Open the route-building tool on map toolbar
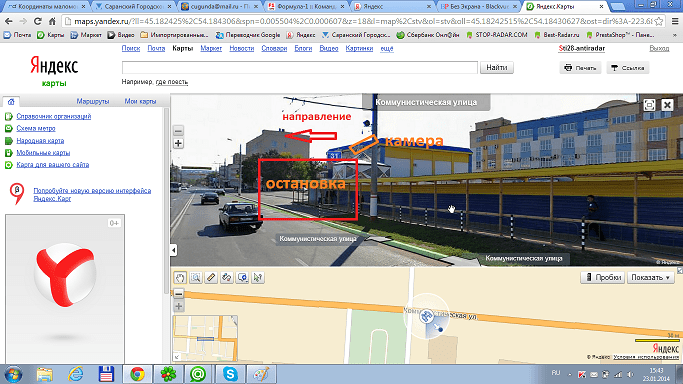The height and width of the screenshot is (384, 683). (x=227, y=277)
